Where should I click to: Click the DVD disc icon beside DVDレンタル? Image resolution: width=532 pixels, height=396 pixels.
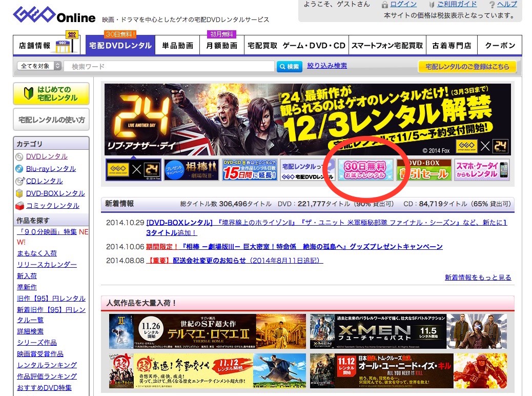coord(19,157)
